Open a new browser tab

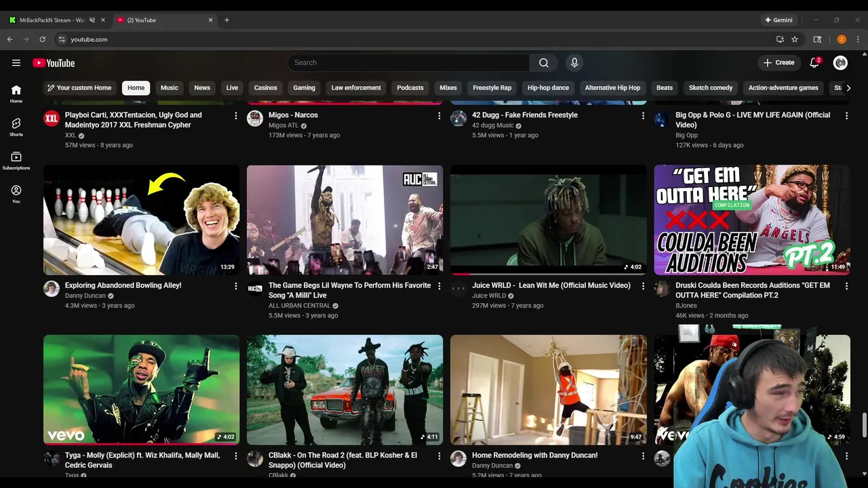point(226,20)
